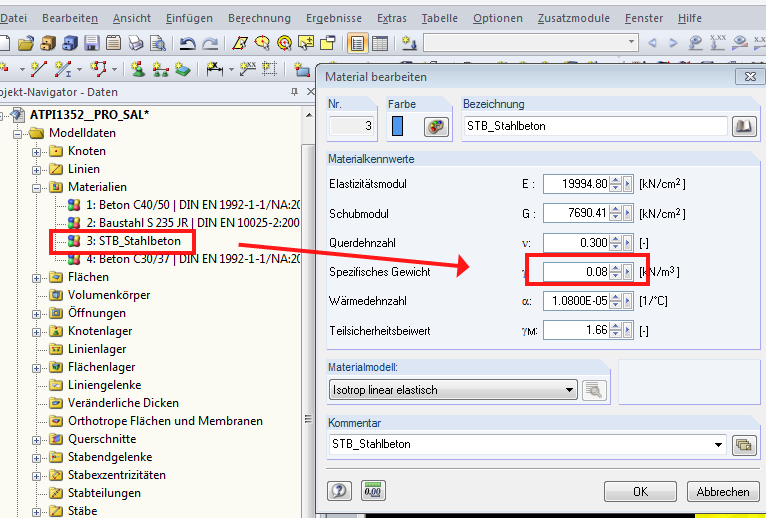The width and height of the screenshot is (766, 518).
Task: Click the blue Farbe color swatch
Action: (397, 127)
